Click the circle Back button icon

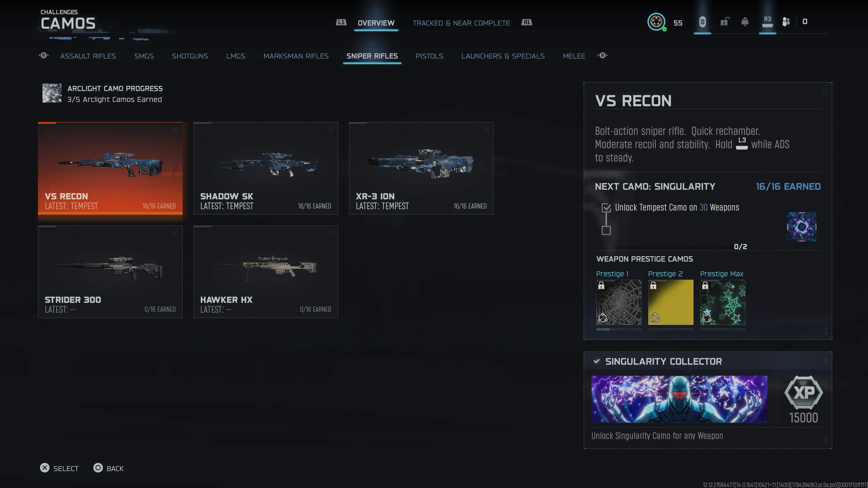pyautogui.click(x=98, y=468)
